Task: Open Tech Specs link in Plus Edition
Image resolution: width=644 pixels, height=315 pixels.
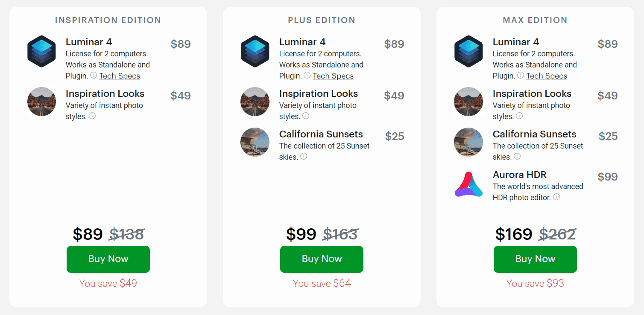Action: point(333,76)
